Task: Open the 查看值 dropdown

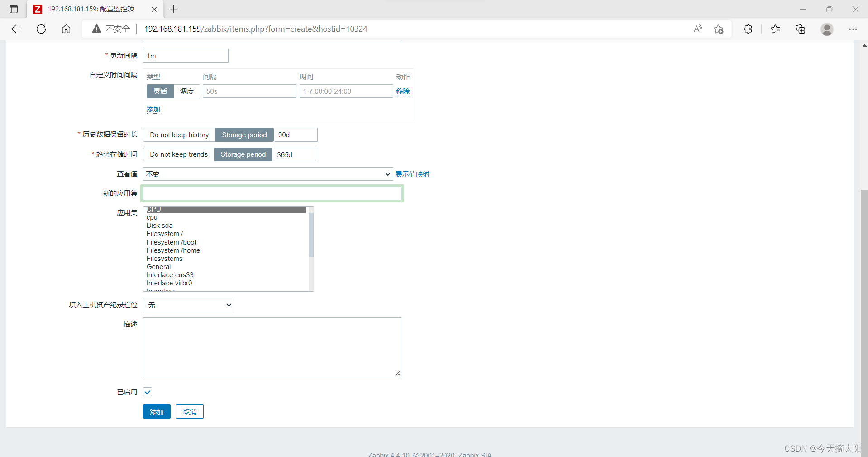Action: pos(268,174)
